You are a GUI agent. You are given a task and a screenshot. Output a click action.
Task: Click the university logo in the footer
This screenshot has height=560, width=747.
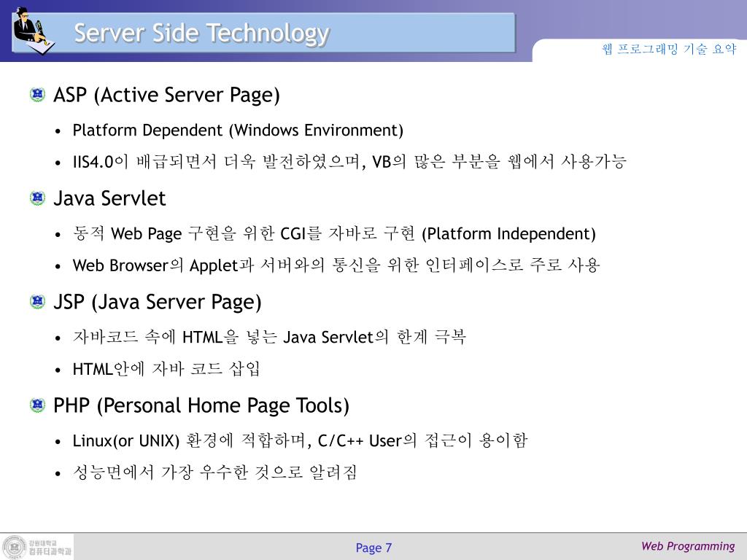(15, 547)
